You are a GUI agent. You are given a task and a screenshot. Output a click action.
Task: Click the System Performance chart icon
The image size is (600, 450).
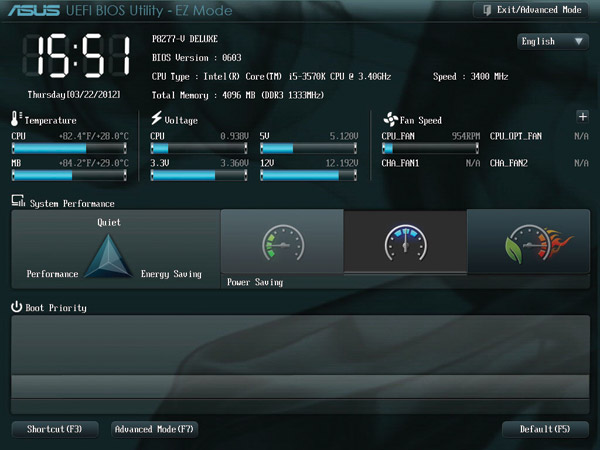pos(18,201)
